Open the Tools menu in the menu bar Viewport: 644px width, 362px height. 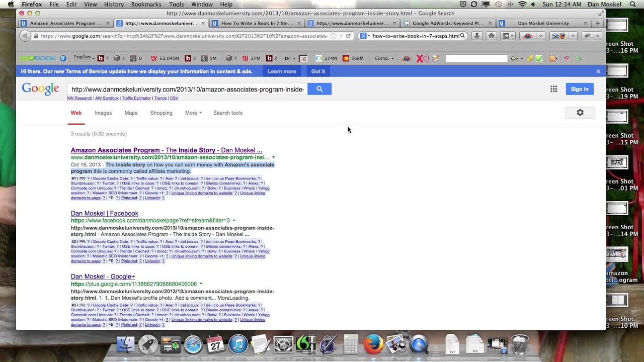point(176,4)
